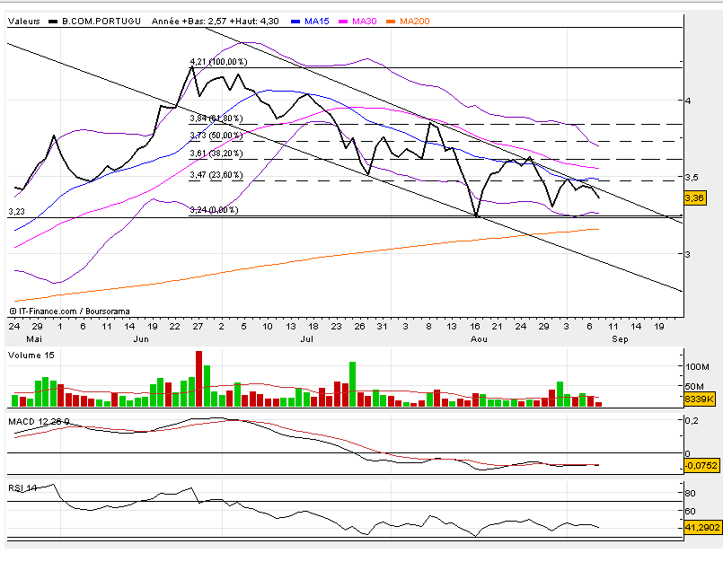
Task: Click the Valeurs label
Action: [24, 22]
